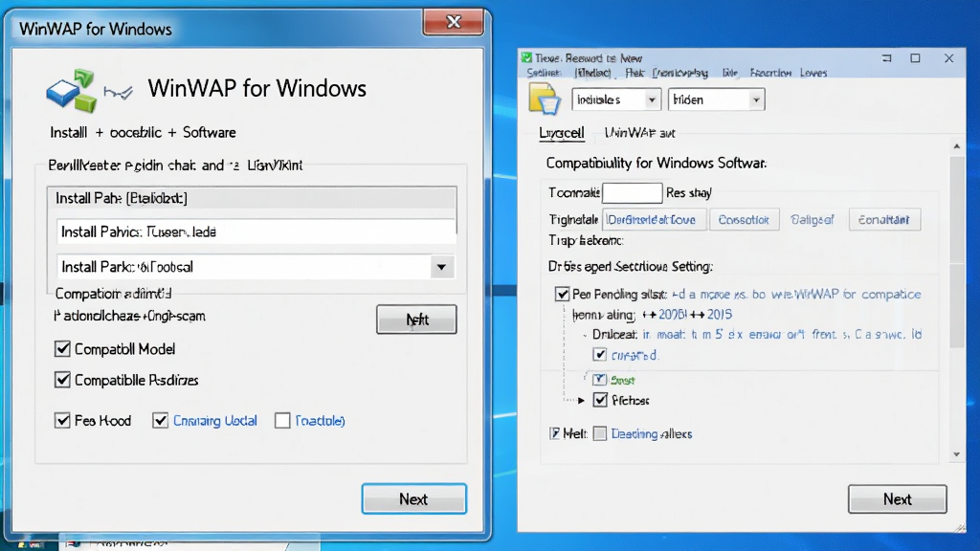Click the Drbss aped Sectioua Setting label
Image resolution: width=980 pixels, height=551 pixels.
click(630, 266)
